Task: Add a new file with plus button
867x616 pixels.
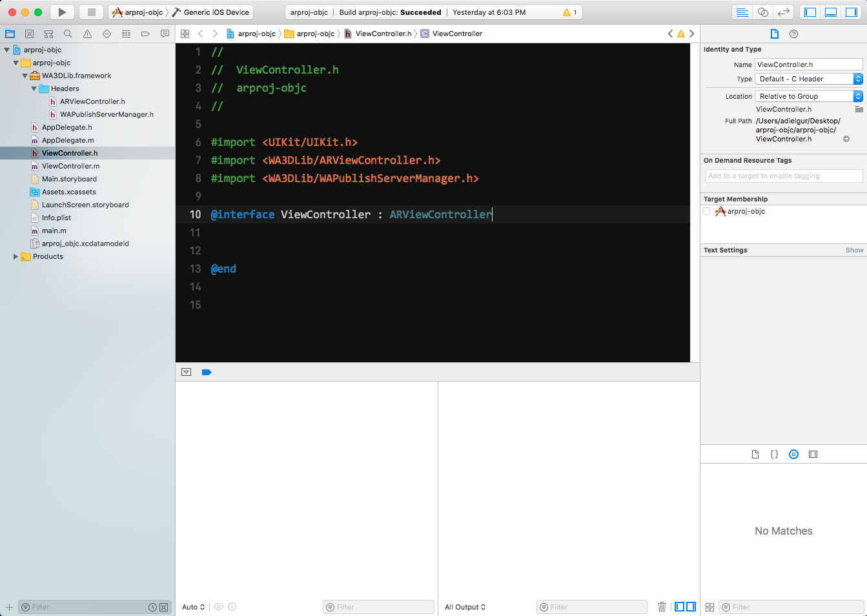Action: click(9, 607)
